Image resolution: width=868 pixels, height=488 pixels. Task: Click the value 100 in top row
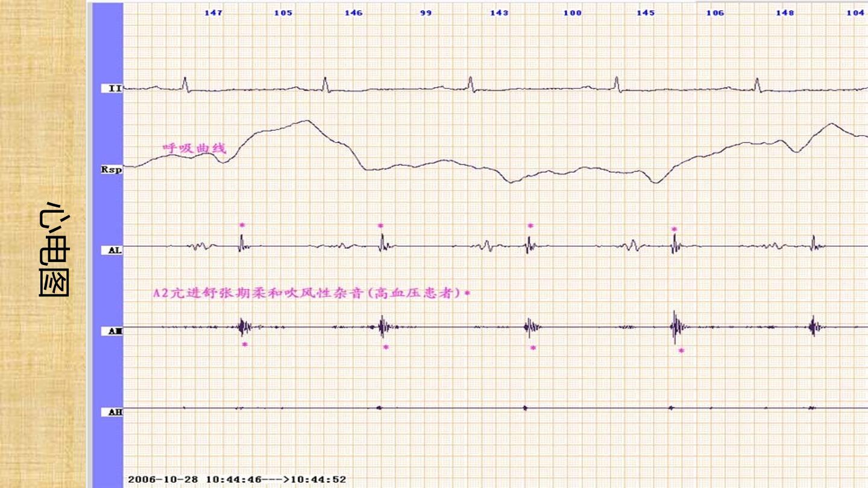573,13
